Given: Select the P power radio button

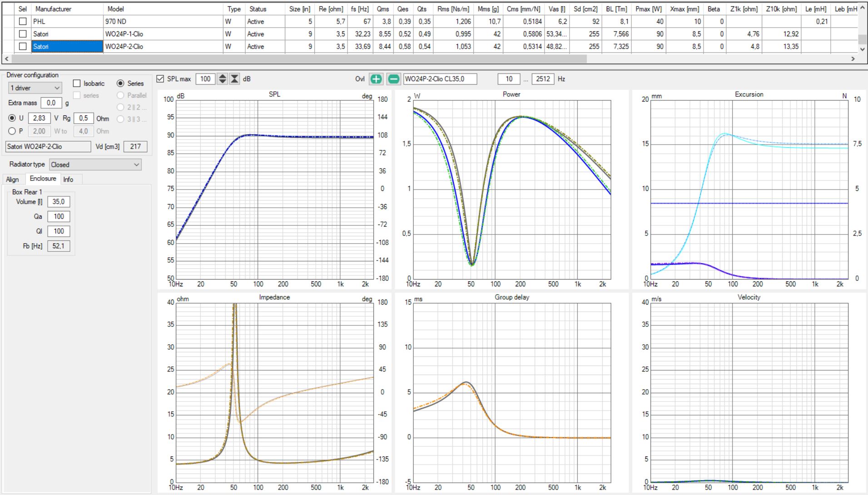Looking at the screenshot, I should point(12,131).
